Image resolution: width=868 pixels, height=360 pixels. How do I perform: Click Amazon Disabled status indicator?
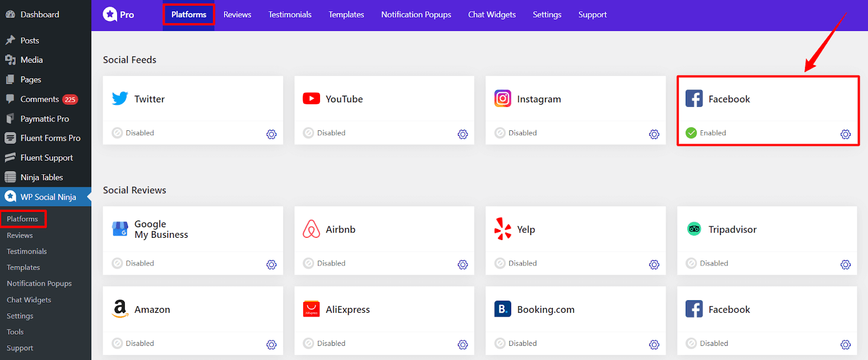tap(133, 343)
